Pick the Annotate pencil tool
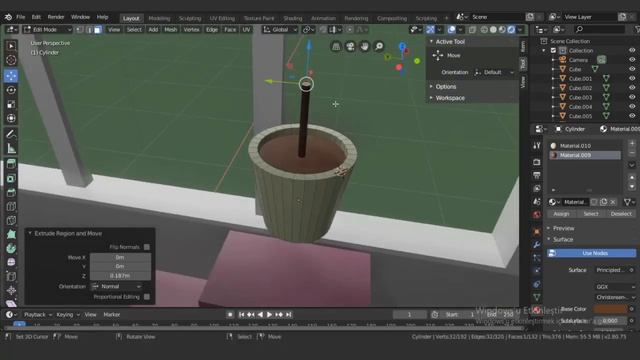 click(11, 134)
